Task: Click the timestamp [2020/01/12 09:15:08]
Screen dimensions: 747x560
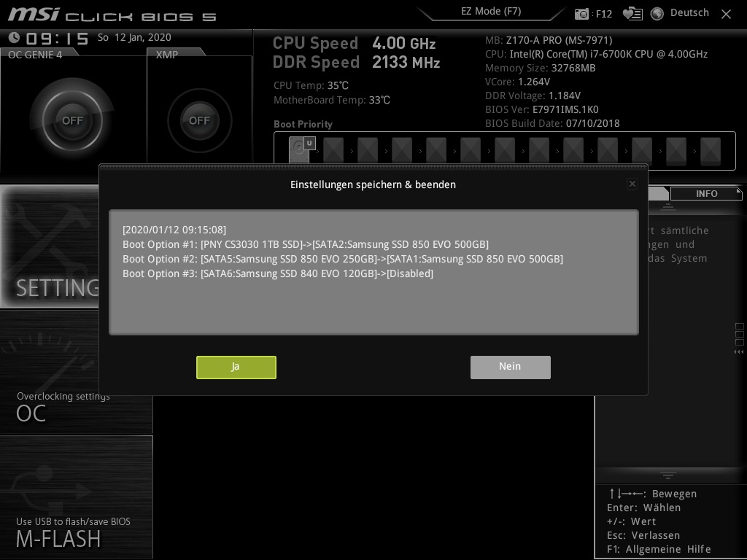Action: (174, 230)
